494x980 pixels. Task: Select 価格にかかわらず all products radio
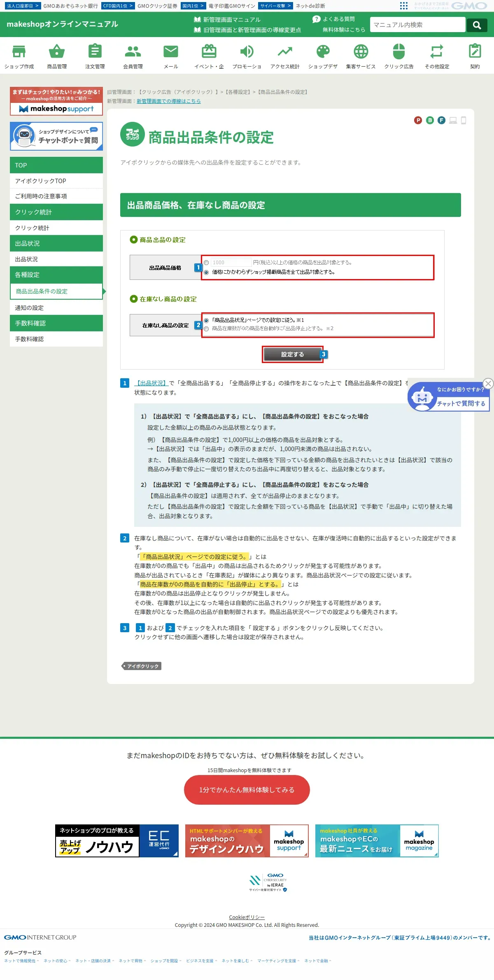coord(206,272)
